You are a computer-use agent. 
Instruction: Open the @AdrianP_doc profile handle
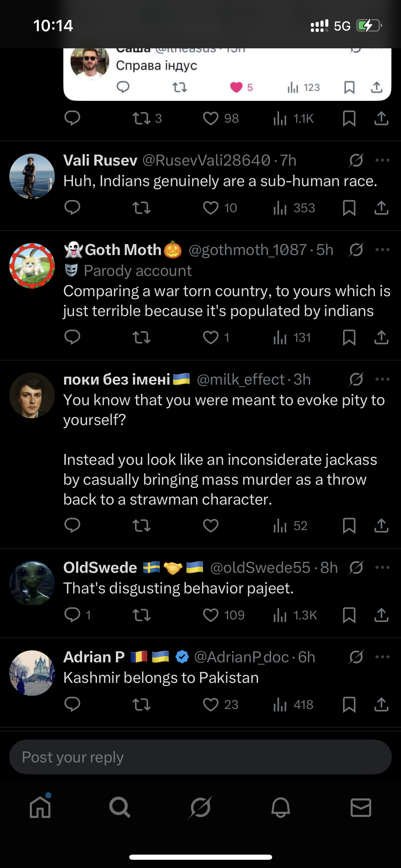click(x=241, y=657)
